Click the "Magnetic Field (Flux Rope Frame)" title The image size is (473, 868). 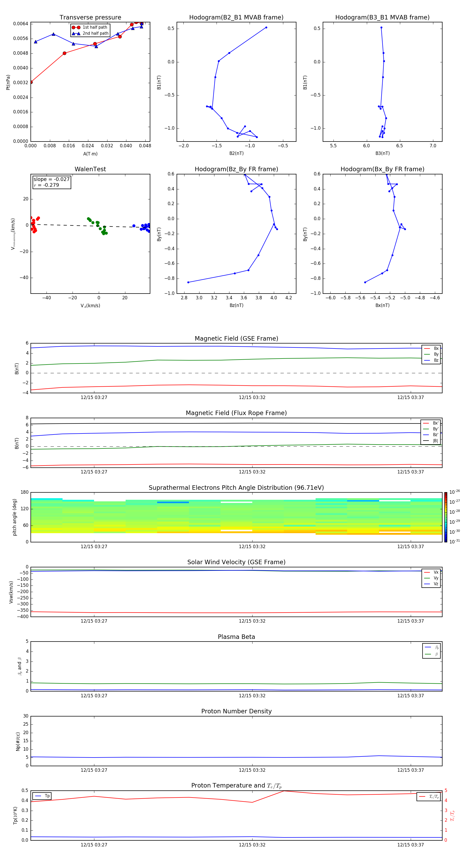(236, 413)
